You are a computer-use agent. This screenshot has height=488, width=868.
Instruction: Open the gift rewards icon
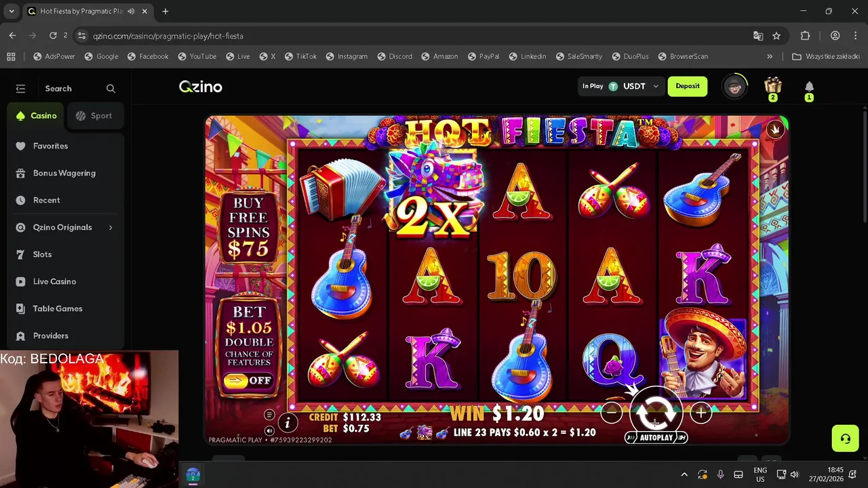[x=773, y=86]
